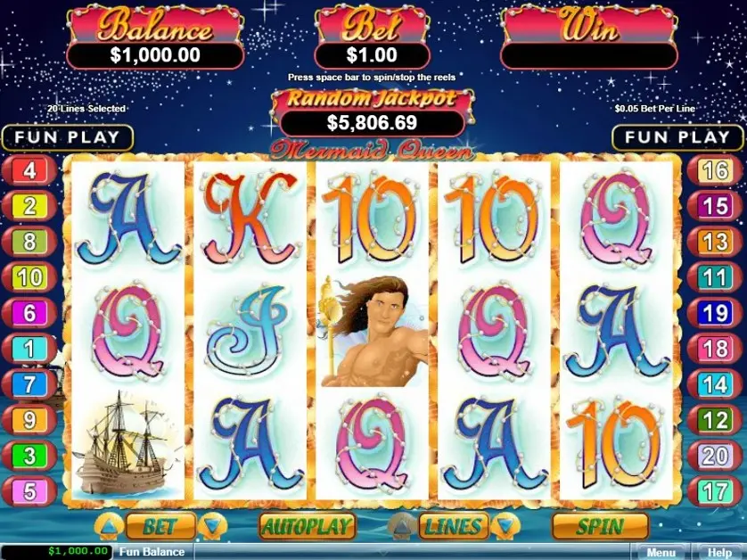Open the Help tab
Image resolution: width=747 pixels, height=560 pixels.
coord(719,552)
